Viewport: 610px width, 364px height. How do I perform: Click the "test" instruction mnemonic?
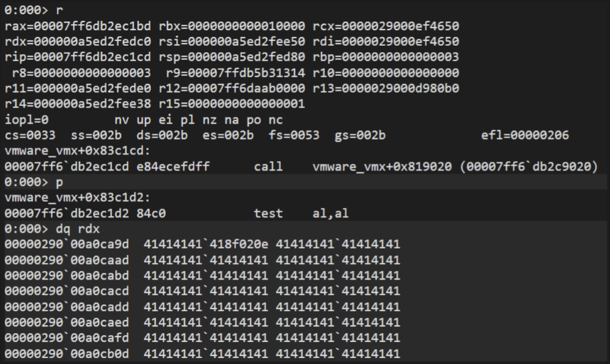point(268,213)
